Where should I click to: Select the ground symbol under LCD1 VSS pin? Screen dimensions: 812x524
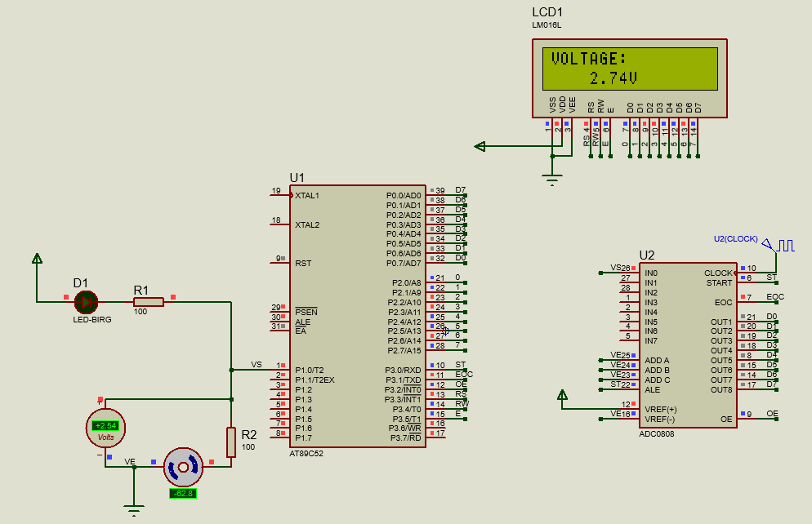coord(552,180)
